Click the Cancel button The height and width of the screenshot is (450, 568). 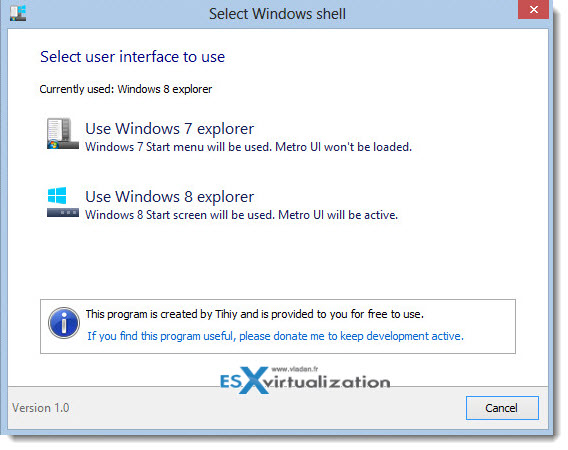(x=502, y=408)
